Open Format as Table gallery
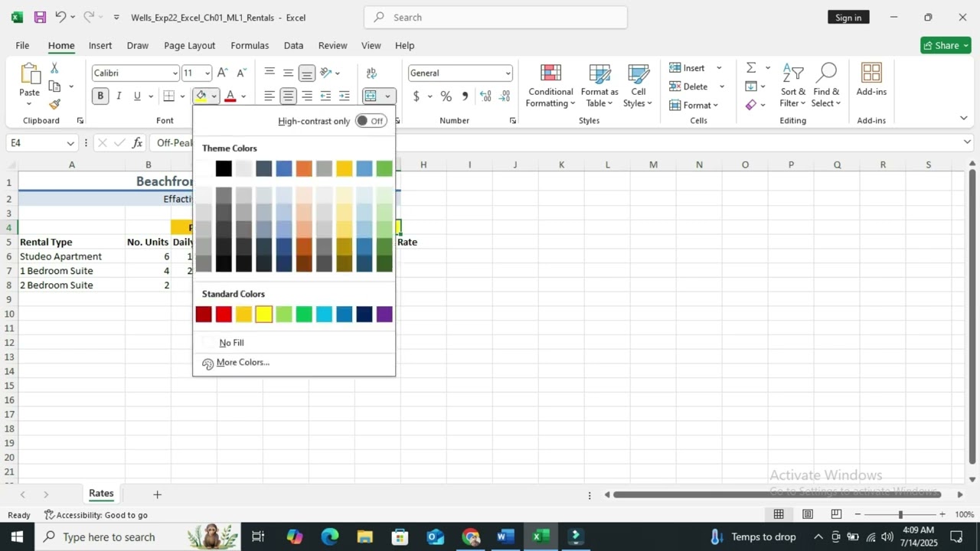Image resolution: width=980 pixels, height=551 pixels. click(x=599, y=86)
